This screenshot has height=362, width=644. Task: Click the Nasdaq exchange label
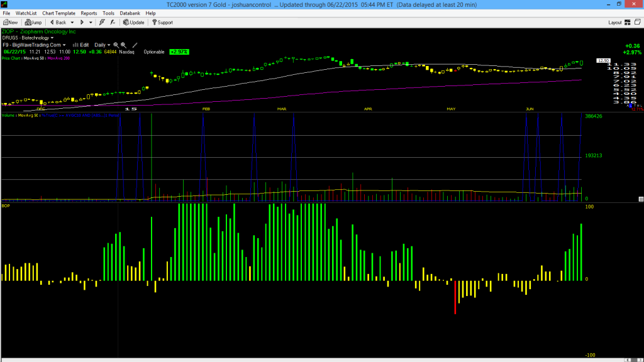126,52
